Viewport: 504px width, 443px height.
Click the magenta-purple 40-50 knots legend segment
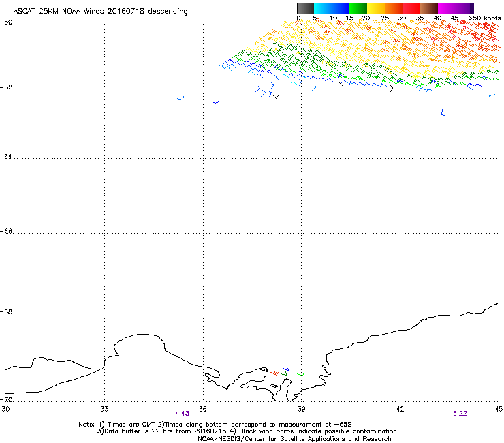(456, 8)
